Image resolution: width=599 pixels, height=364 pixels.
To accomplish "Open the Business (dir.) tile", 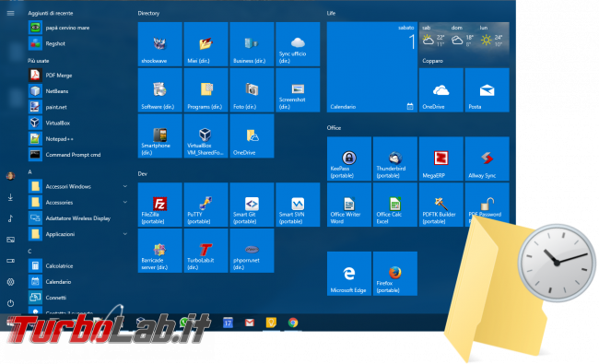I will [252, 44].
